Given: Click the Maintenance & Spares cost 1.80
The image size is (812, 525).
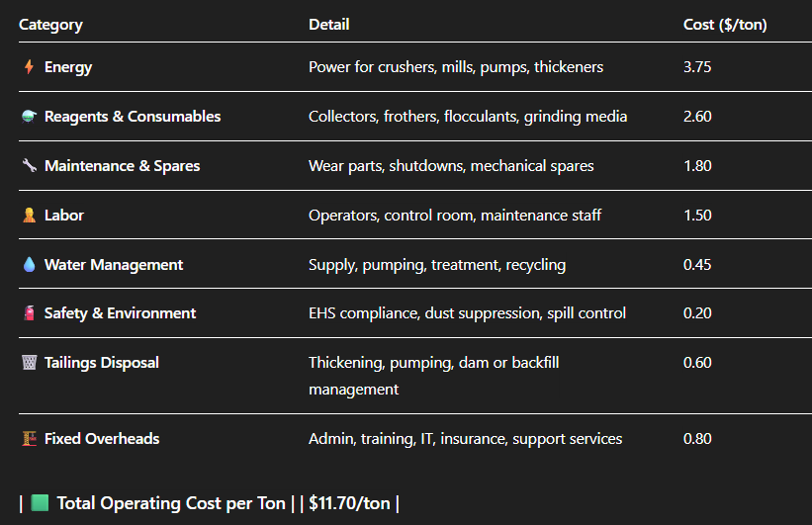Looking at the screenshot, I should (x=697, y=166).
